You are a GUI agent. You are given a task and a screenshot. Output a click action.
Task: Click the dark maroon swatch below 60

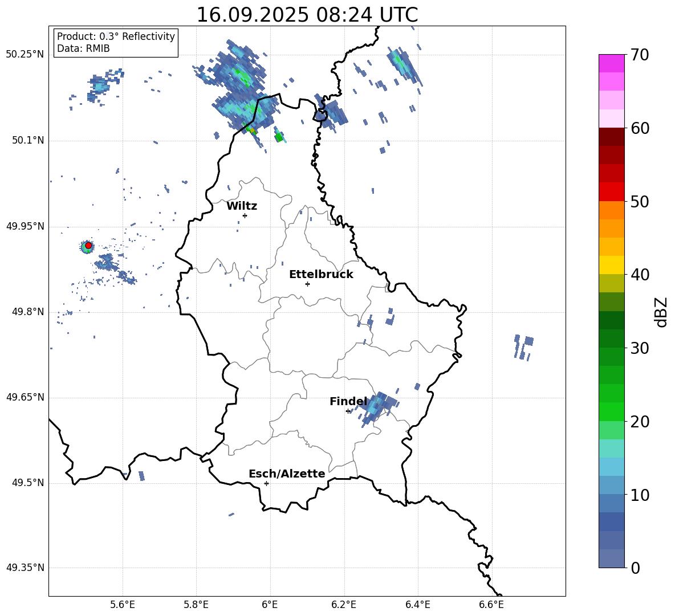(x=612, y=137)
